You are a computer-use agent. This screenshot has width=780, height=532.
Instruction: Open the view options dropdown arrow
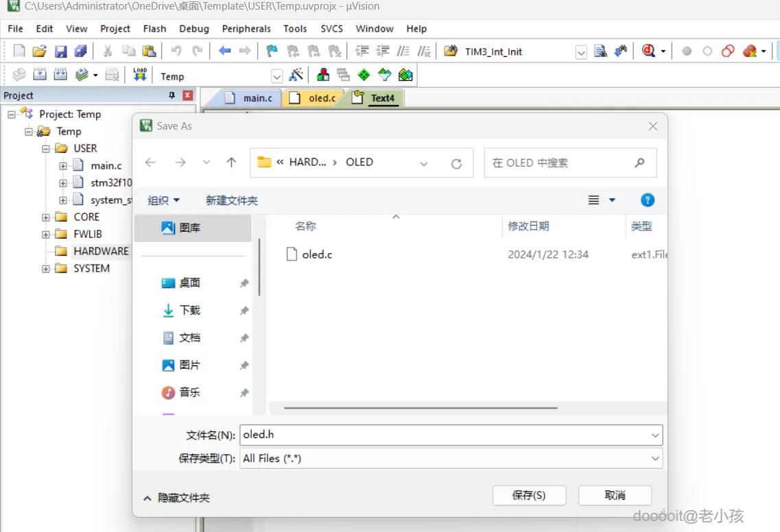click(612, 200)
